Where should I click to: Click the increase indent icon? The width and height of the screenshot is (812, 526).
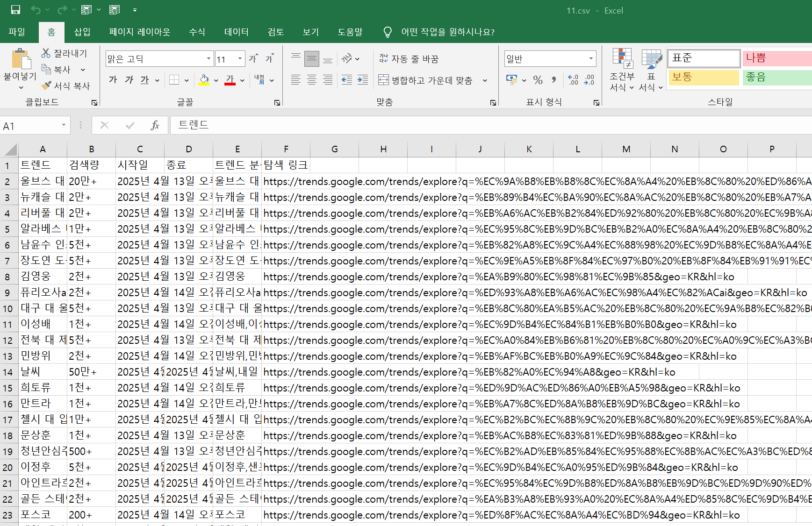tap(363, 80)
